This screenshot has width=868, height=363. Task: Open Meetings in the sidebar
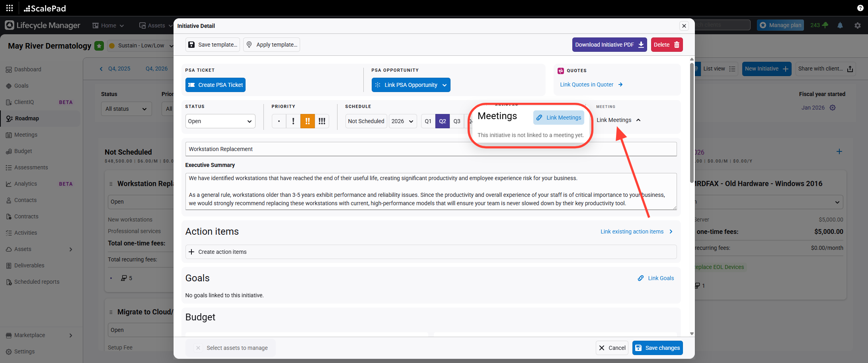(x=26, y=135)
